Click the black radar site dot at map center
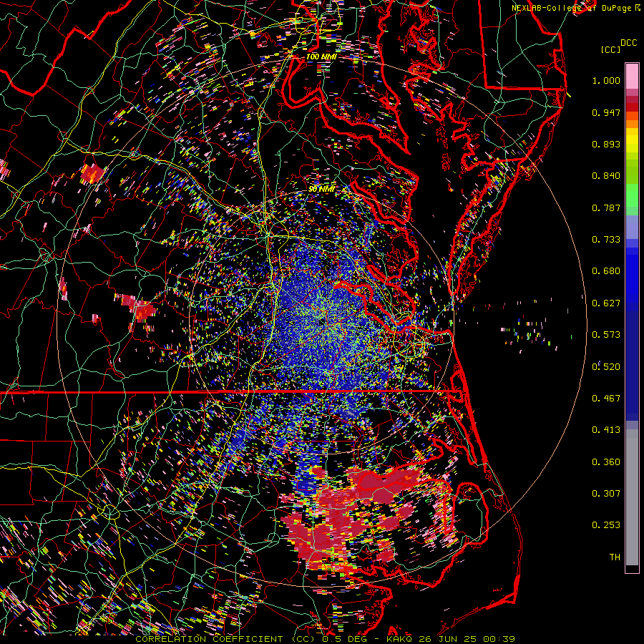Image resolution: width=644 pixels, height=644 pixels. click(x=321, y=323)
